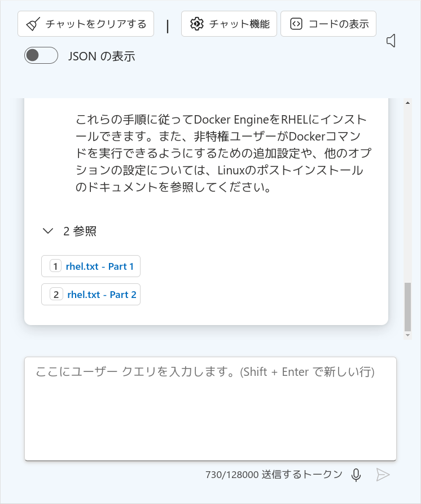Open rhel.txt - Part 1 reference
The width and height of the screenshot is (421, 504).
[x=91, y=266]
